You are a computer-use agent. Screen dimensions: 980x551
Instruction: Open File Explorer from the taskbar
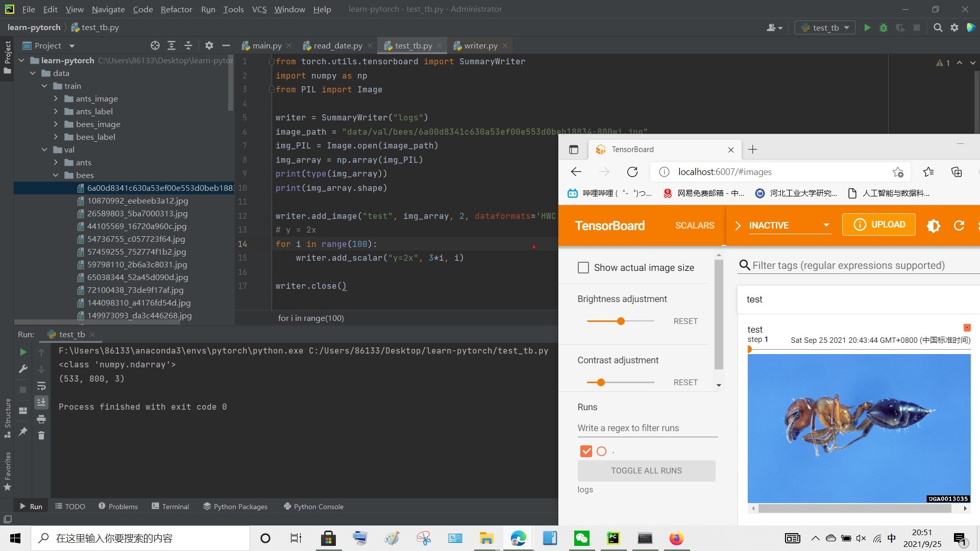tap(486, 538)
